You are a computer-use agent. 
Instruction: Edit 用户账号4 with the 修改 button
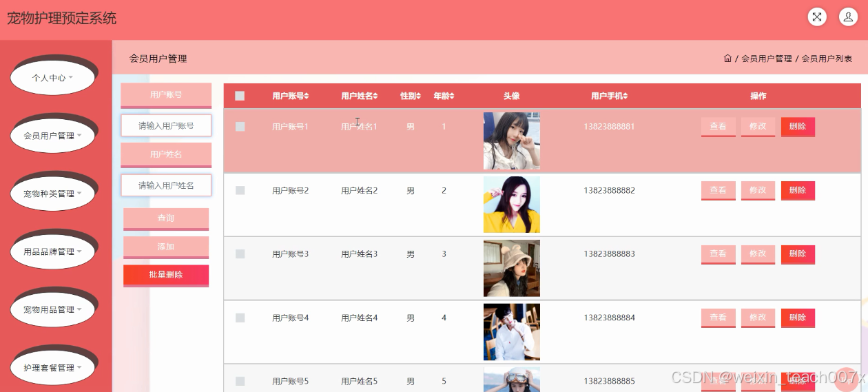point(758,318)
